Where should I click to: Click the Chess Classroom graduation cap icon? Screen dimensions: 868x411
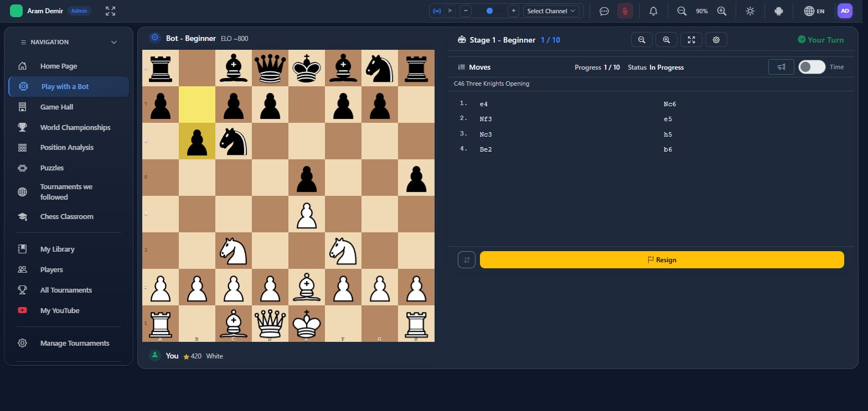pos(23,217)
